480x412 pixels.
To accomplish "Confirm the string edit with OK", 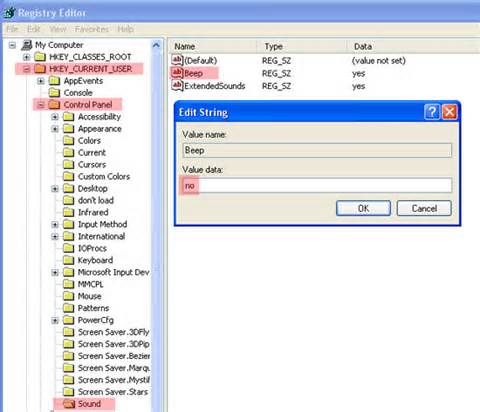I will pos(363,208).
